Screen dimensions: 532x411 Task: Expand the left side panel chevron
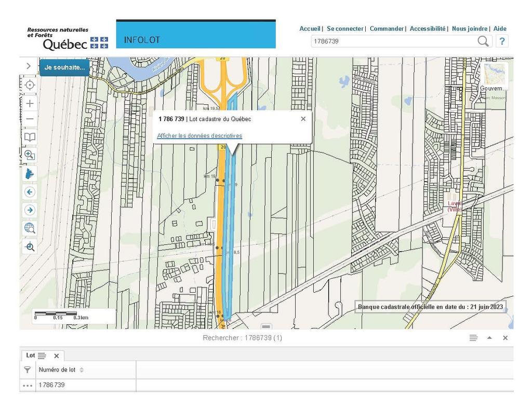click(29, 66)
